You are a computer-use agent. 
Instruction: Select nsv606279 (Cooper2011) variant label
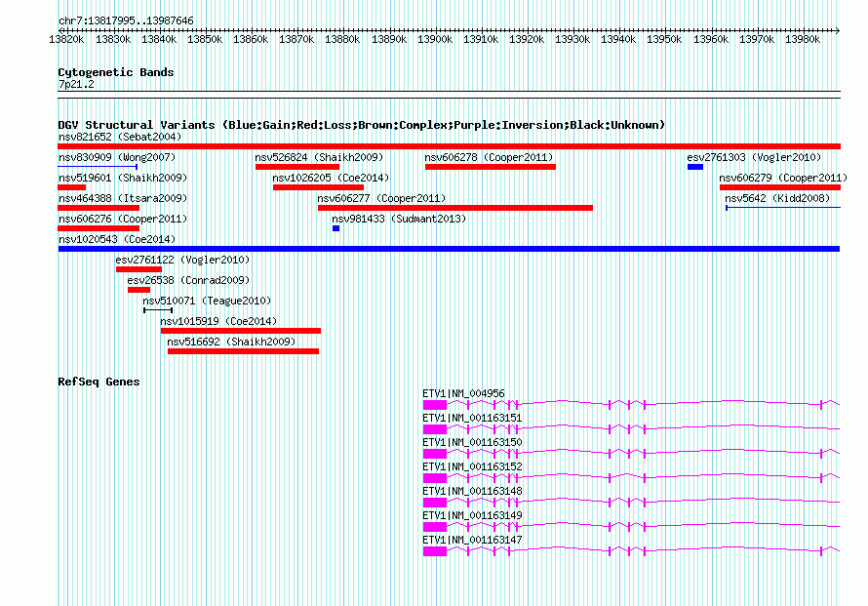click(783, 178)
